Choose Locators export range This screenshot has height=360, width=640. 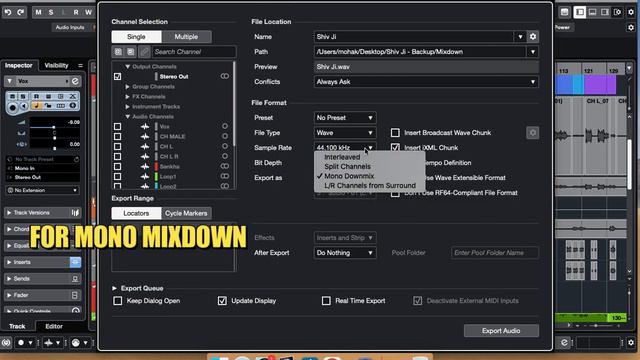tap(136, 213)
